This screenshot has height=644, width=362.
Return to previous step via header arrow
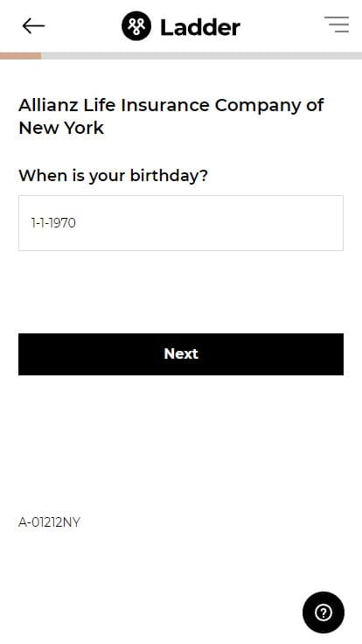click(33, 26)
